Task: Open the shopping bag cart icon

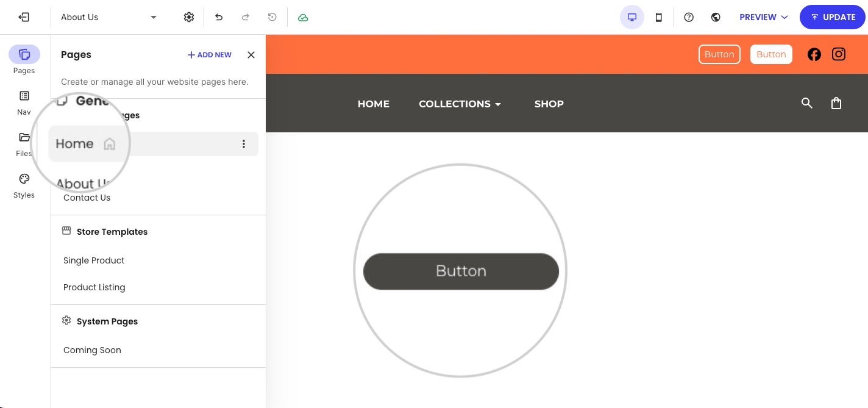Action: pyautogui.click(x=836, y=103)
